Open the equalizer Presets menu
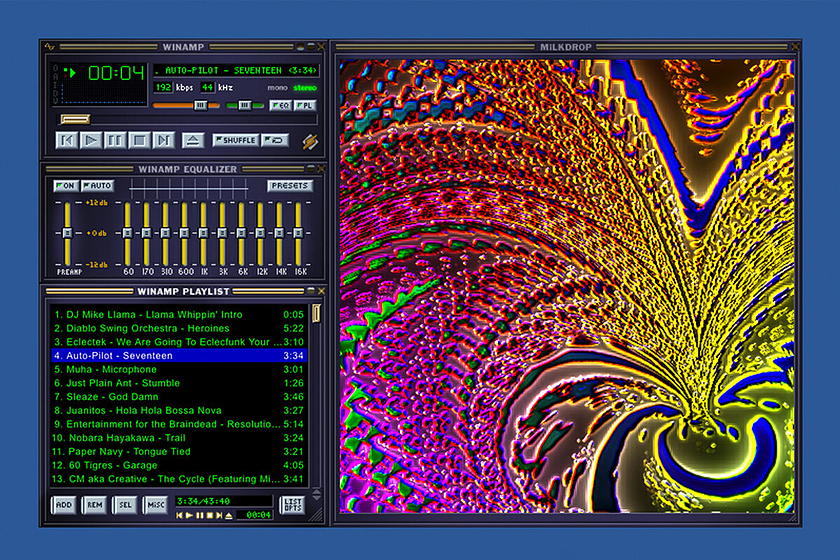Screen dimensions: 840x560 [x=289, y=186]
